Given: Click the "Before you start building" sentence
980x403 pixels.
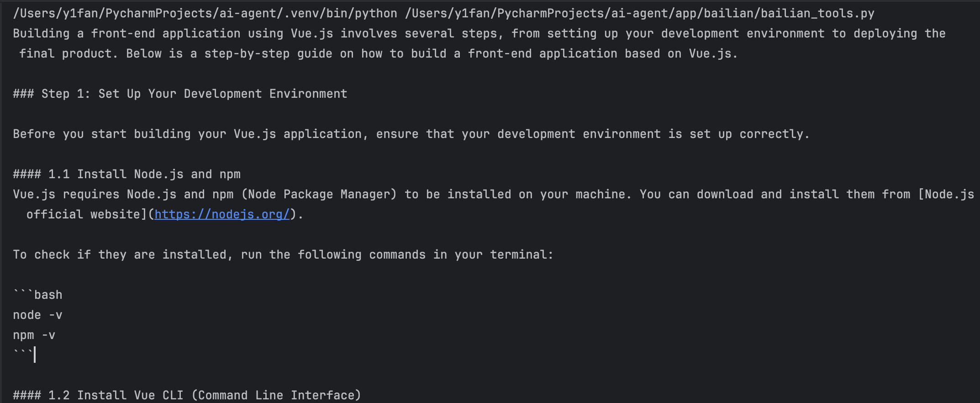Looking at the screenshot, I should [411, 134].
